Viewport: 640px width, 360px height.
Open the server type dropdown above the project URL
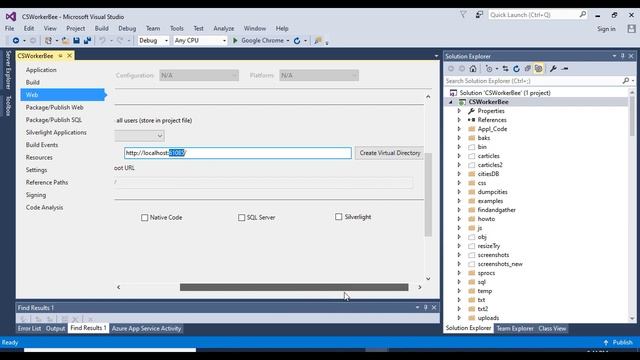(140, 136)
